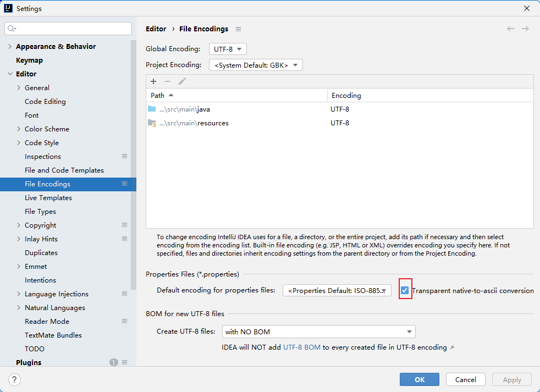The height and width of the screenshot is (392, 540).
Task: Click project icon next to Inspections
Action: (125, 156)
